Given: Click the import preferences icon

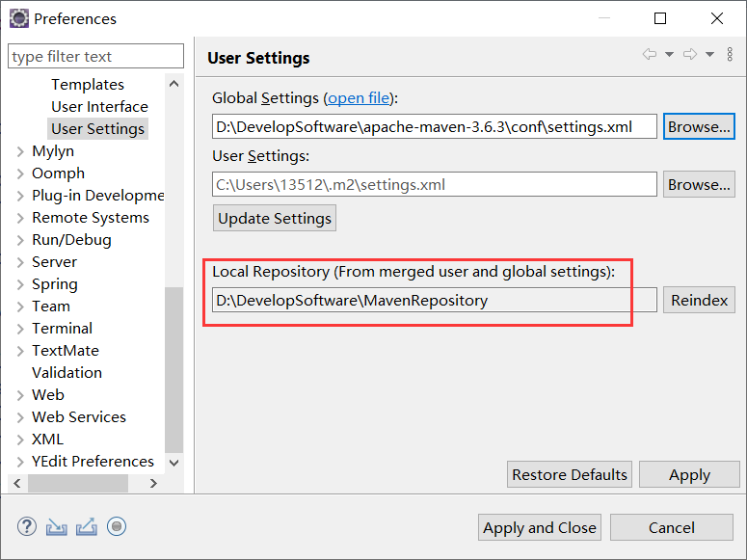Looking at the screenshot, I should point(56,527).
